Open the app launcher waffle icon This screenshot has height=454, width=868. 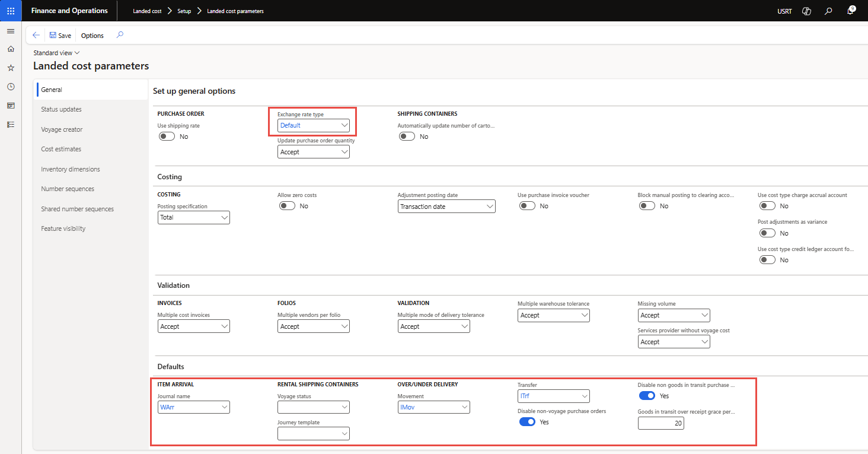11,11
